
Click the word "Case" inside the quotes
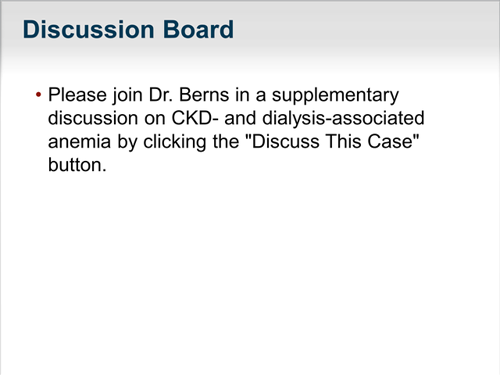(390, 141)
